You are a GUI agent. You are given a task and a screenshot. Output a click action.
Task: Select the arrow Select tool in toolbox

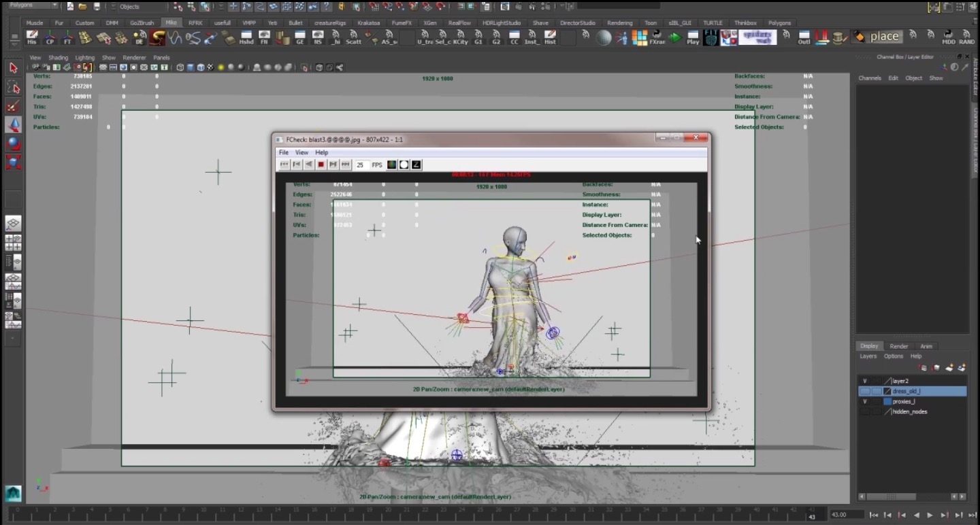coord(13,68)
